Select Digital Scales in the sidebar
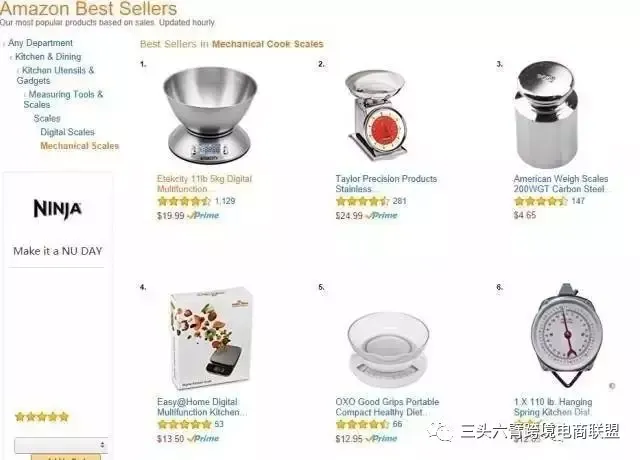 click(67, 132)
